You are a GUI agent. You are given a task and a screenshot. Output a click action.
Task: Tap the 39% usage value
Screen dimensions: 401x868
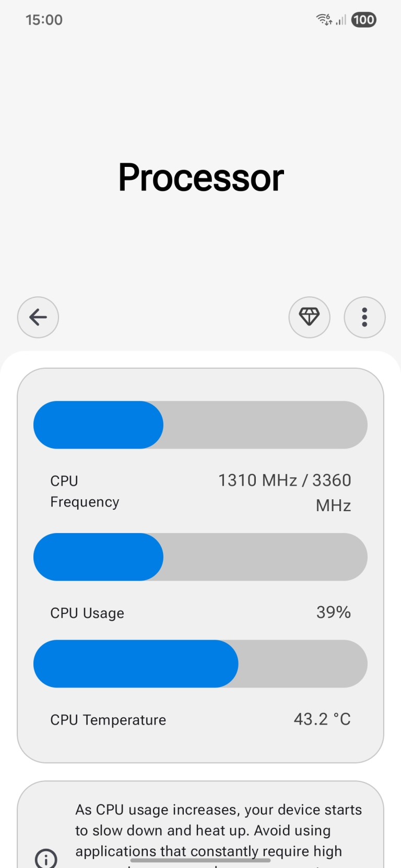(x=334, y=612)
